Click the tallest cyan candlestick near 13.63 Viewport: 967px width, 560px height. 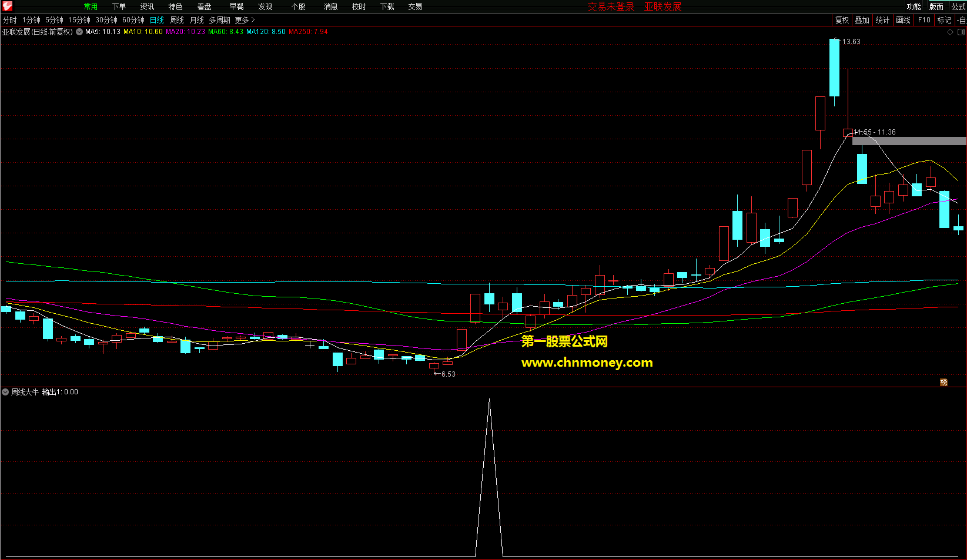click(x=834, y=68)
